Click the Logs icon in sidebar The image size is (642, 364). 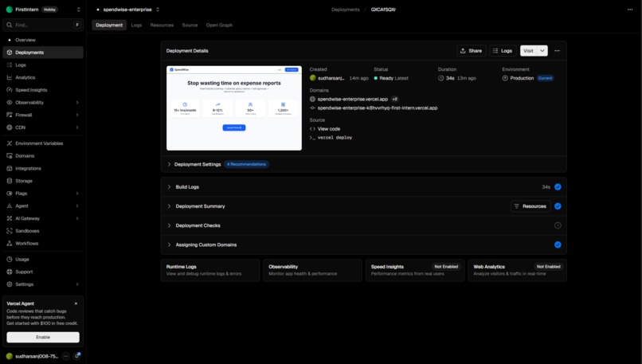click(x=10, y=65)
